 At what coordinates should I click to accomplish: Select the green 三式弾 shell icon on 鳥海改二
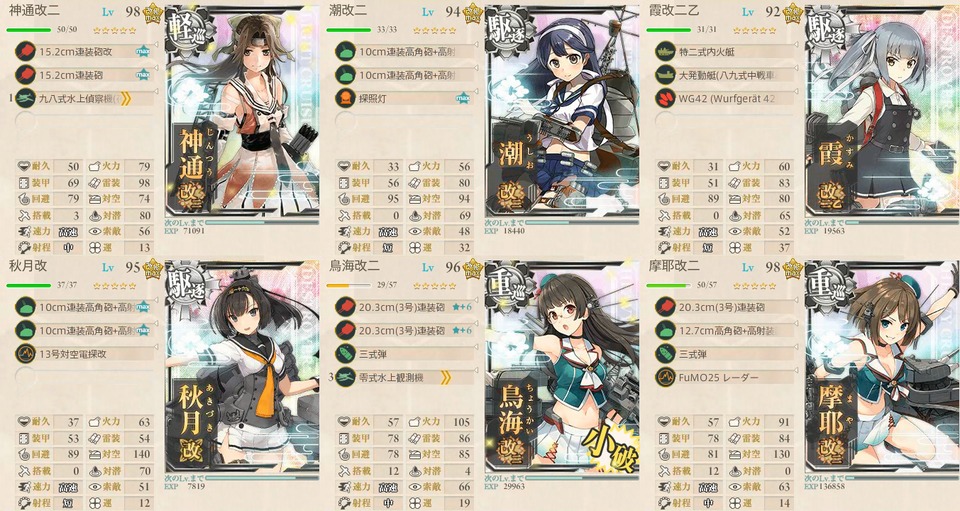pos(345,354)
